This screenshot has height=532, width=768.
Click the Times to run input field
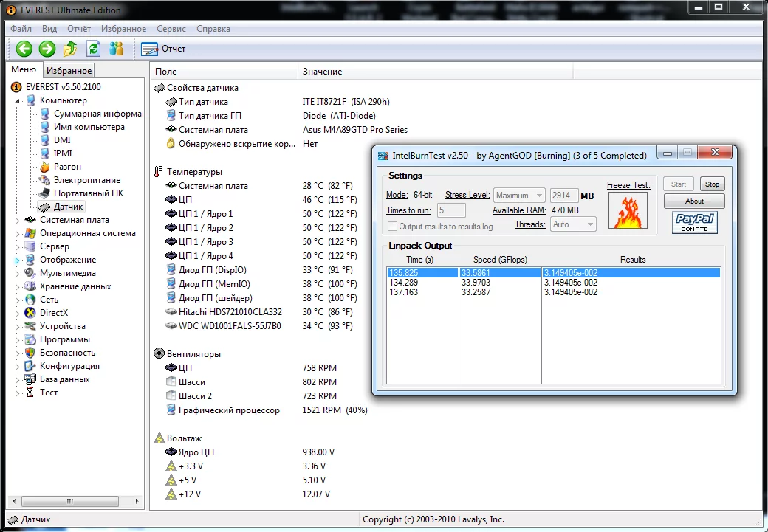pos(451,210)
